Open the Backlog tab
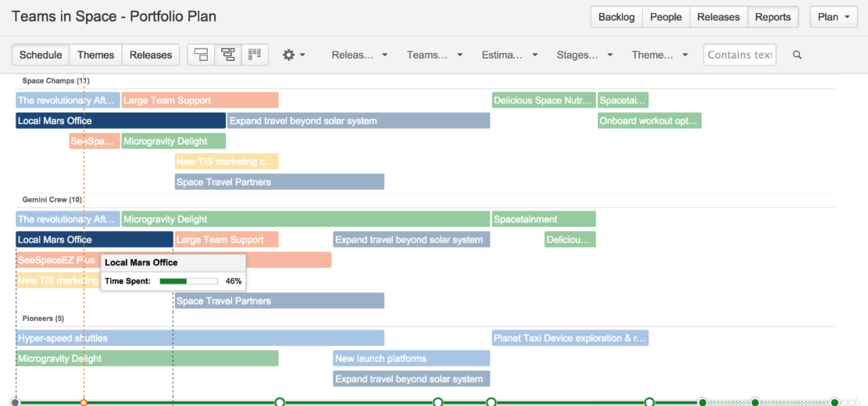Image resolution: width=868 pixels, height=406 pixels. (616, 17)
